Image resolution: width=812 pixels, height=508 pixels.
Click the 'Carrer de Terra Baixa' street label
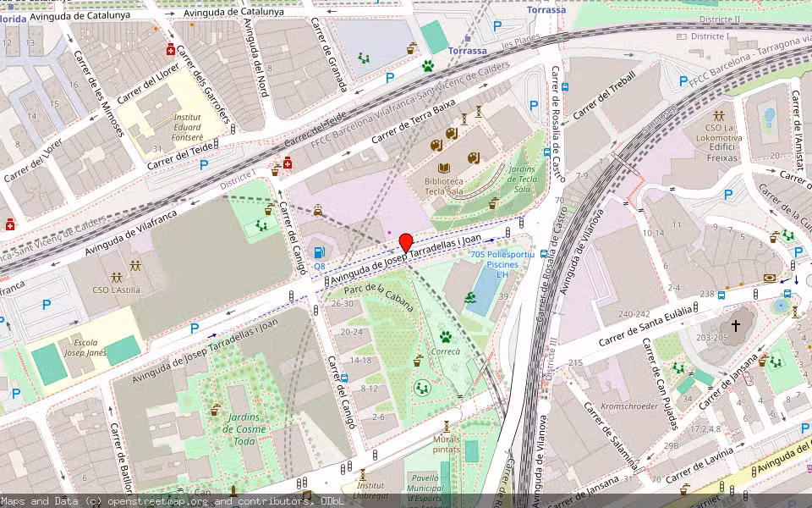click(x=414, y=121)
